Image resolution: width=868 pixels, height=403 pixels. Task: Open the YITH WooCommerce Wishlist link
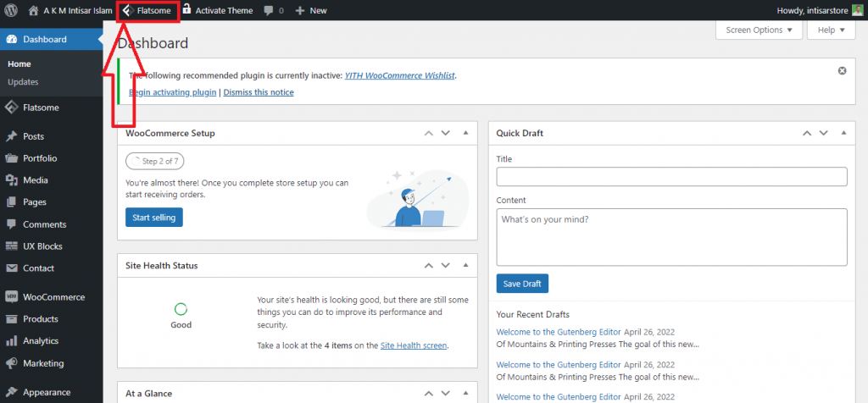pos(400,75)
